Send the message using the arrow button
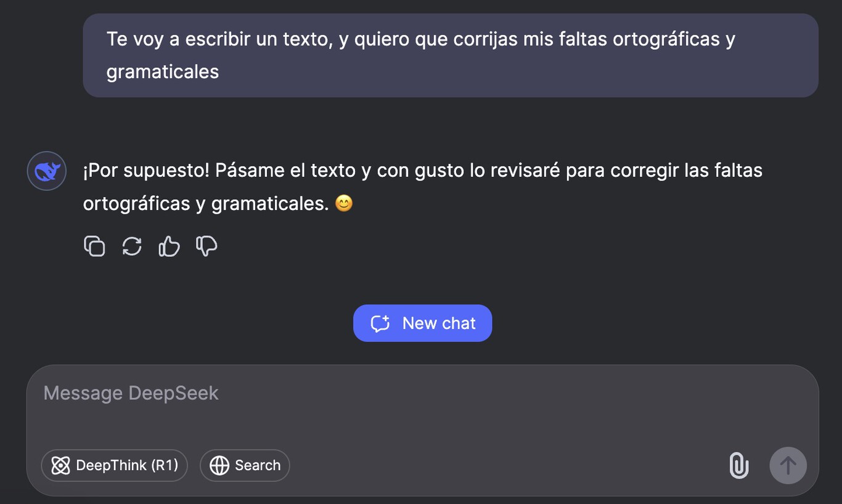Screen dimensions: 842x504 (788, 466)
